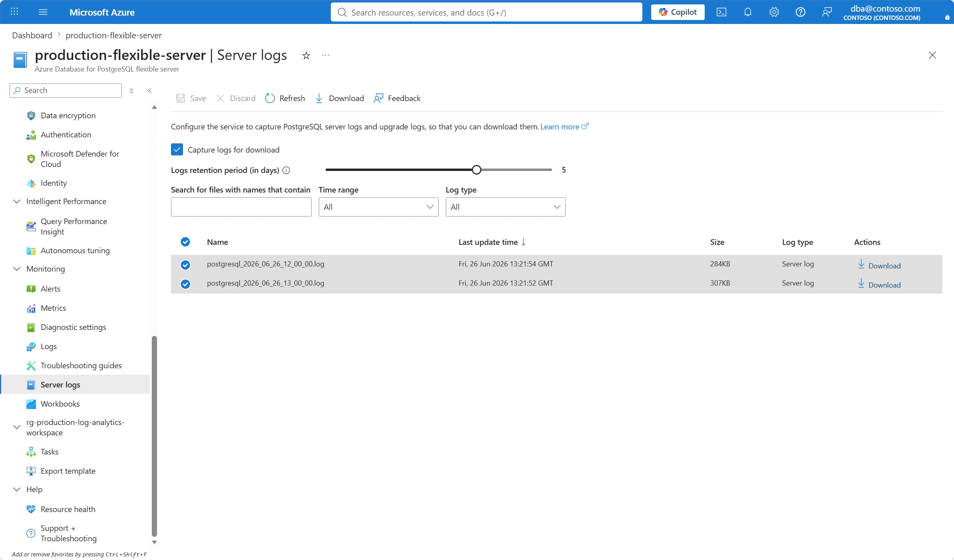Screen dimensions: 954x560
Task: Click the Server logs sidebar icon
Action: (x=31, y=385)
